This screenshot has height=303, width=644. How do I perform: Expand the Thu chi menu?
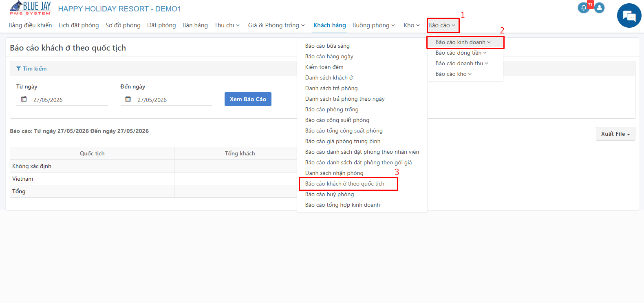[227, 25]
